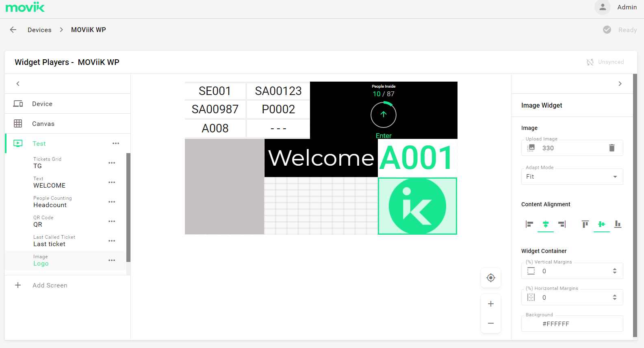Click the P0002 ticket cell on canvas
The height and width of the screenshot is (348, 644).
click(278, 109)
